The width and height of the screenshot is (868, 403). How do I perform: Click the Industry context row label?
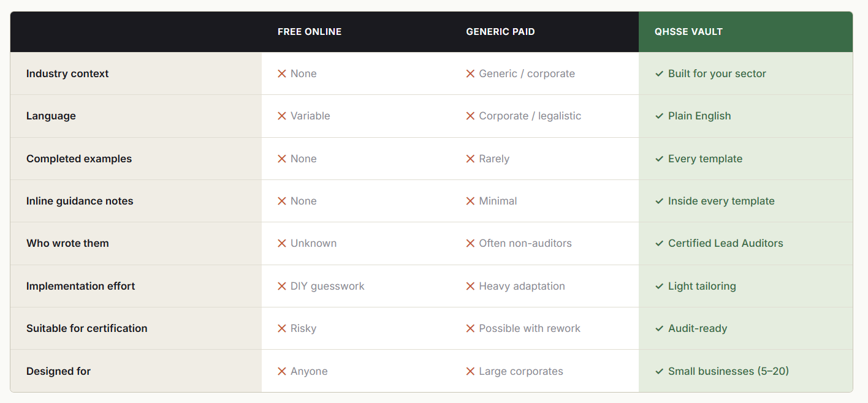point(67,73)
